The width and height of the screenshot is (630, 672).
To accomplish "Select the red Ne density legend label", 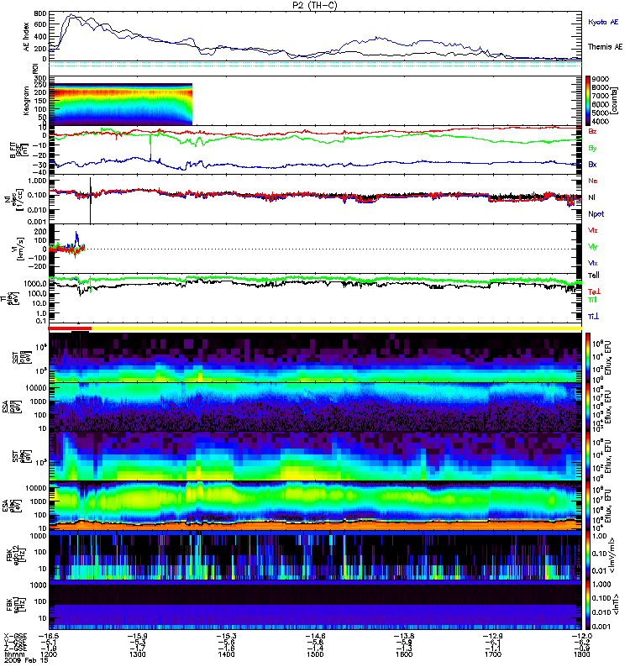I will pyautogui.click(x=593, y=181).
